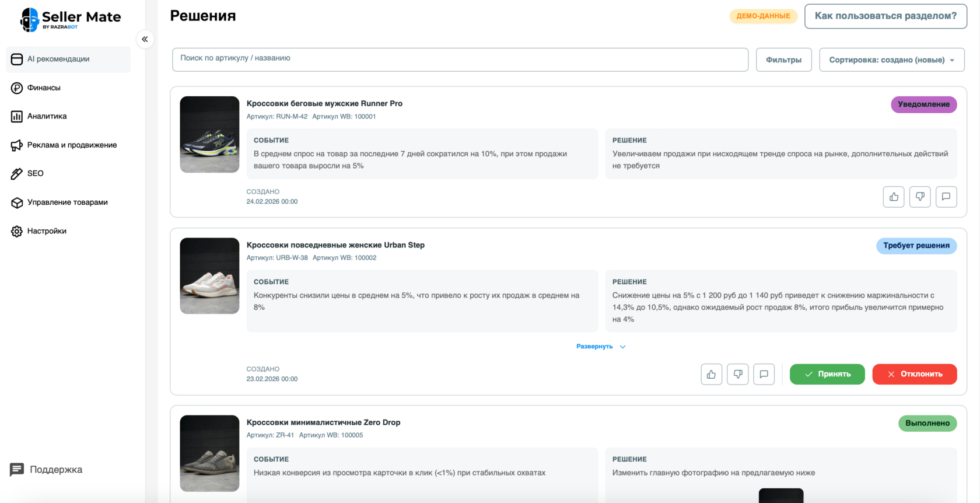Accept the Urban Step price recommendation

coord(827,374)
